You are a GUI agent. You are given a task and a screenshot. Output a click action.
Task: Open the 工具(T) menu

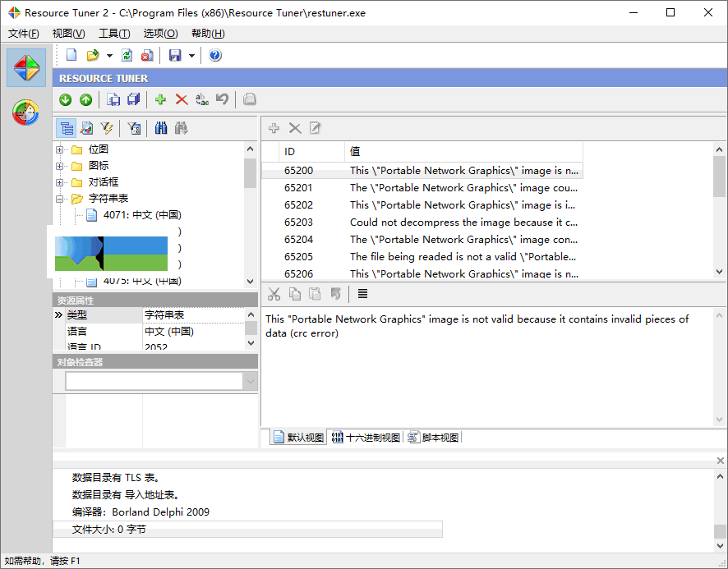[x=114, y=34]
